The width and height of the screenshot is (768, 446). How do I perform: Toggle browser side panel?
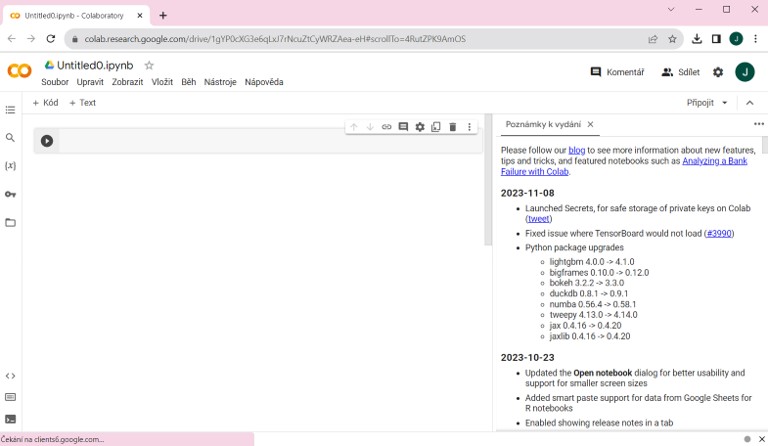(x=716, y=39)
